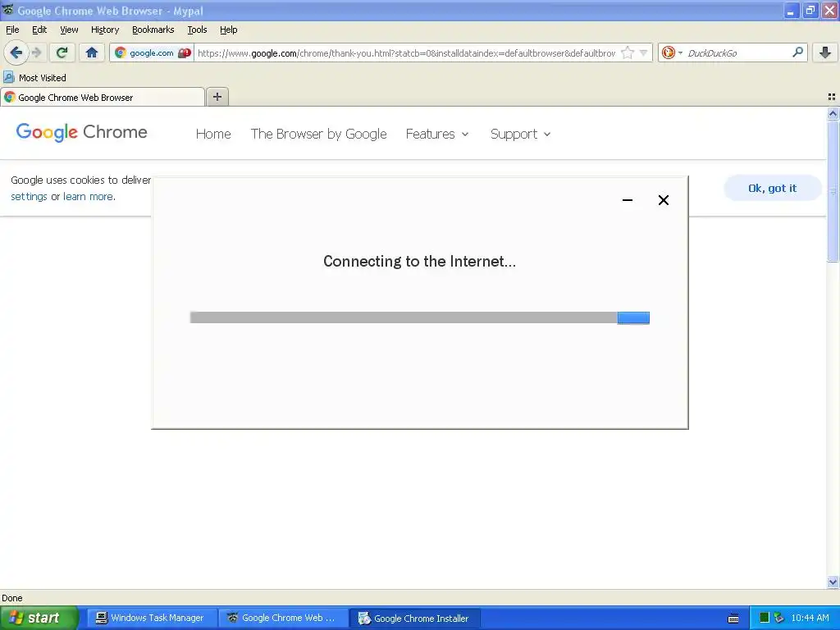Viewport: 840px width, 630px height.
Task: Click the cookie settings link
Action: [29, 197]
